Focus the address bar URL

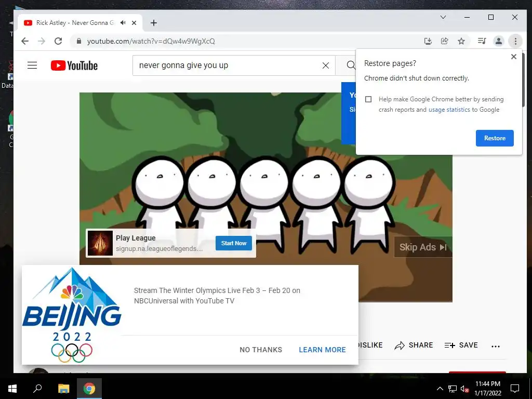(x=151, y=41)
